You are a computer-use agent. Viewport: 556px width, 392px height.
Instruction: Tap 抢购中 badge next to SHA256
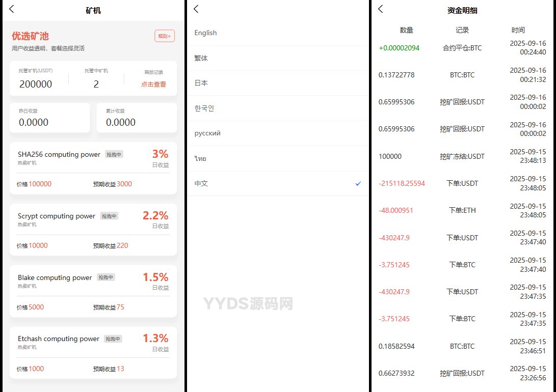114,154
